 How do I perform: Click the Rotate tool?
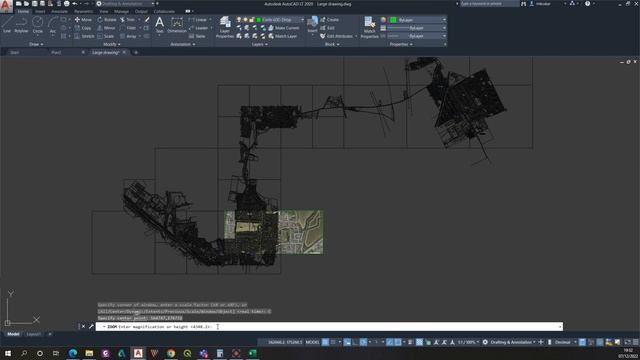tap(107, 20)
